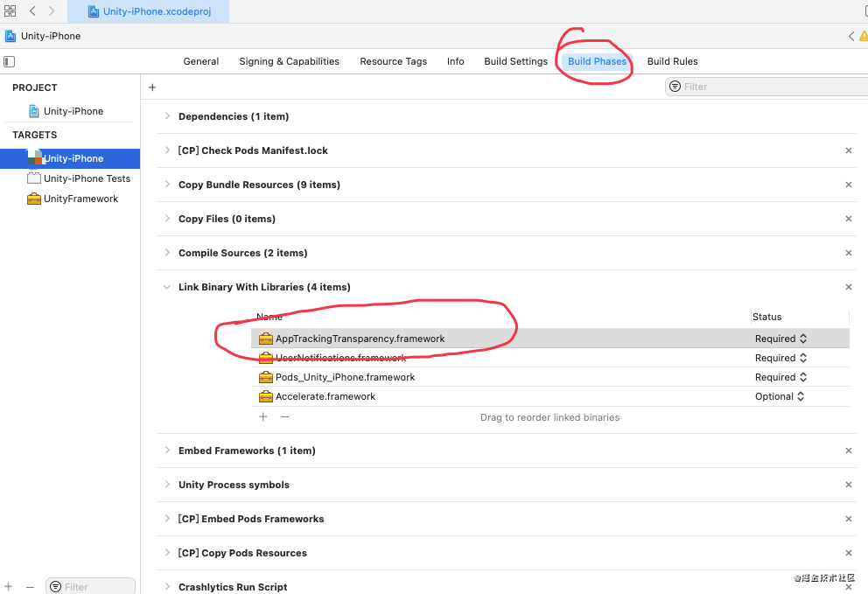Click the Pods_Unity_iPhone.framework icon
The height and width of the screenshot is (594, 868).
(x=266, y=377)
